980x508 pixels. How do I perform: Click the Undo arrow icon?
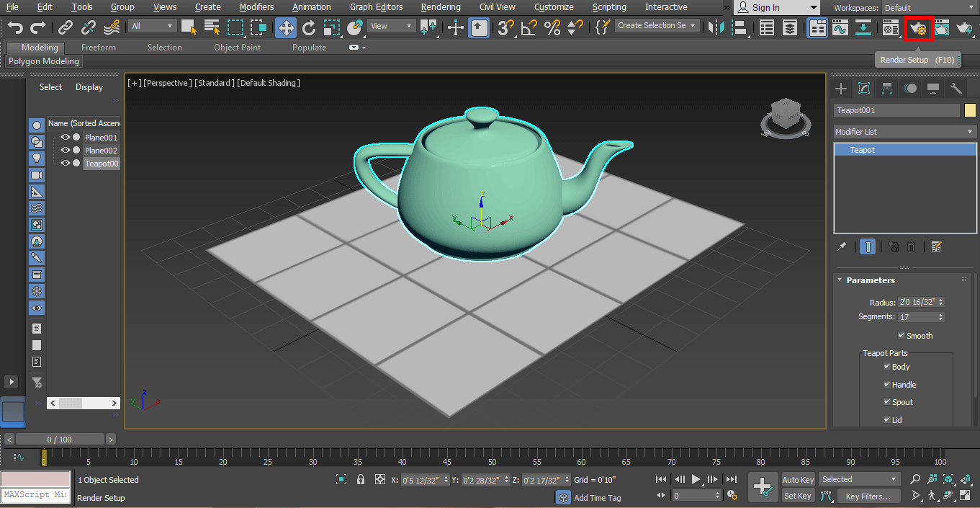point(15,28)
